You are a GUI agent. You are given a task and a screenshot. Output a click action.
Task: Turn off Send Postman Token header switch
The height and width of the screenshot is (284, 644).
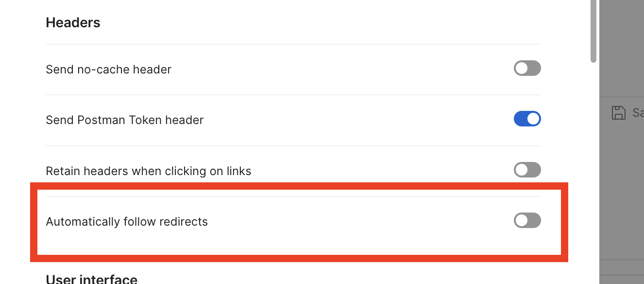[527, 119]
